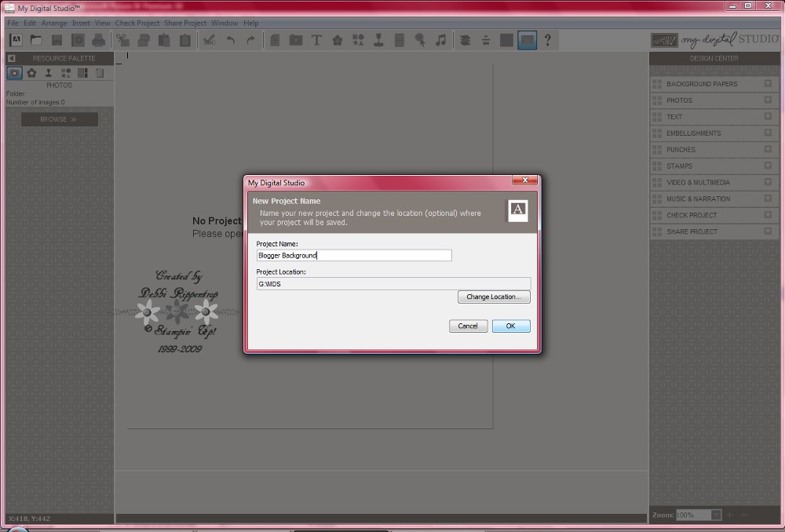Image resolution: width=785 pixels, height=532 pixels.
Task: Select Embellishments flower icon in Resource Palette
Action: click(x=31, y=73)
